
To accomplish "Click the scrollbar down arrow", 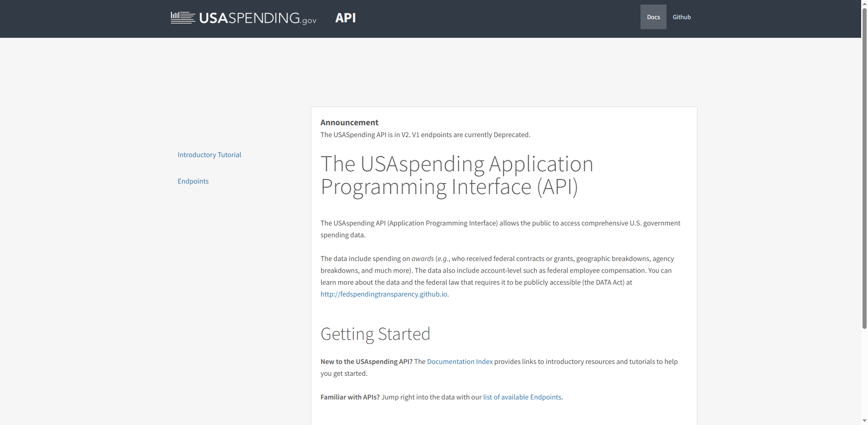I will coord(864,421).
